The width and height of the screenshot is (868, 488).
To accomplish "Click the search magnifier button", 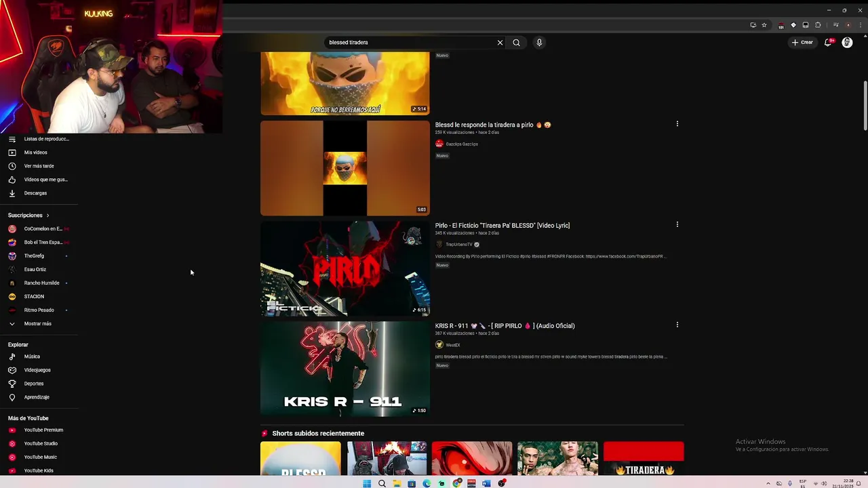I will [516, 43].
